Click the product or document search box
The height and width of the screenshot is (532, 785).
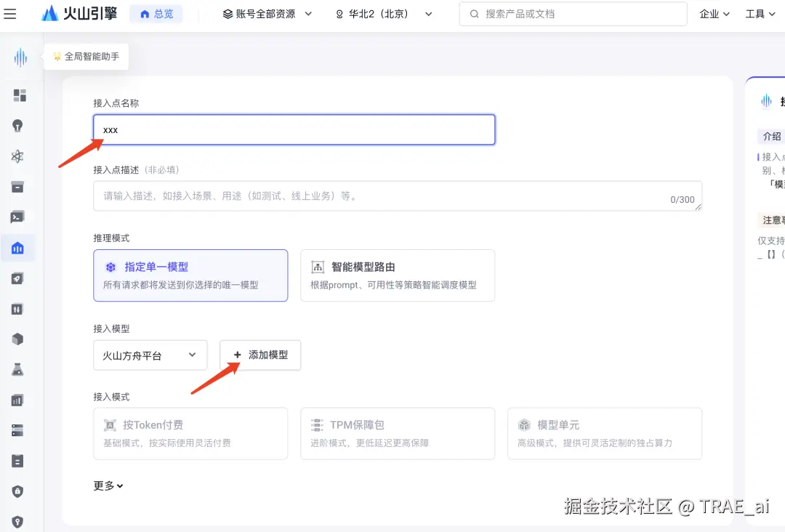573,14
